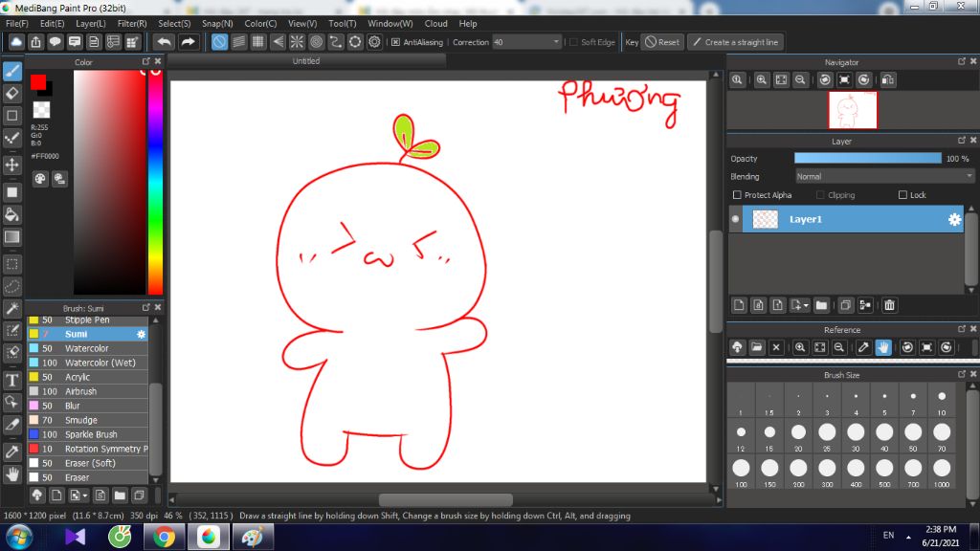Viewport: 980px width, 551px height.
Task: Undock the Layer panel
Action: (x=961, y=140)
